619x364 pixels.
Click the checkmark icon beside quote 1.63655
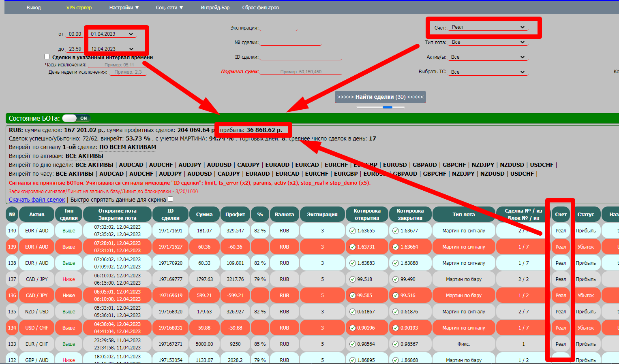353,231
